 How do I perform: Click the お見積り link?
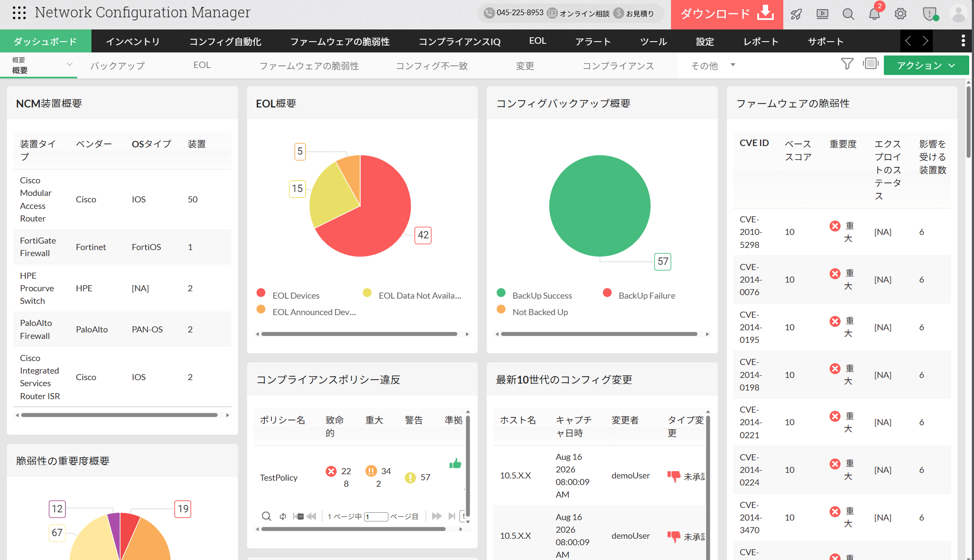pos(640,13)
